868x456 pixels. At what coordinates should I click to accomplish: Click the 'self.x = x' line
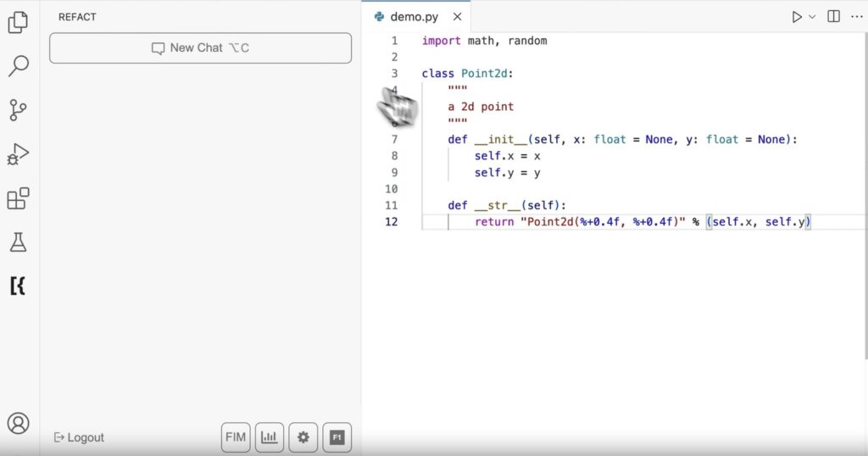tap(507, 156)
